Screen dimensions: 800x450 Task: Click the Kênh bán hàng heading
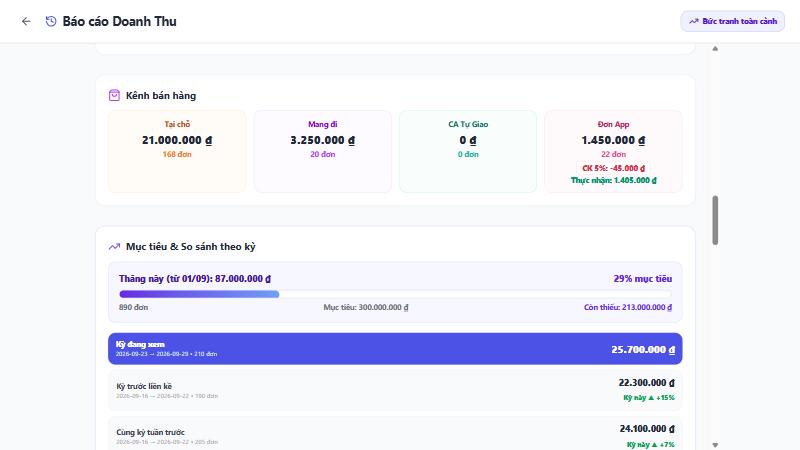pos(161,95)
